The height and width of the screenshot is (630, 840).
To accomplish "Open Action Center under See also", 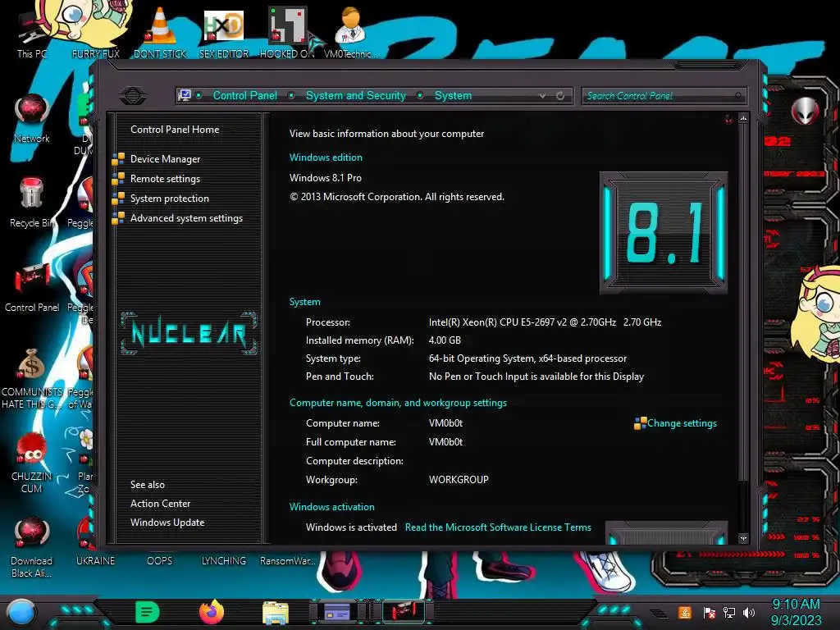I will [160, 504].
